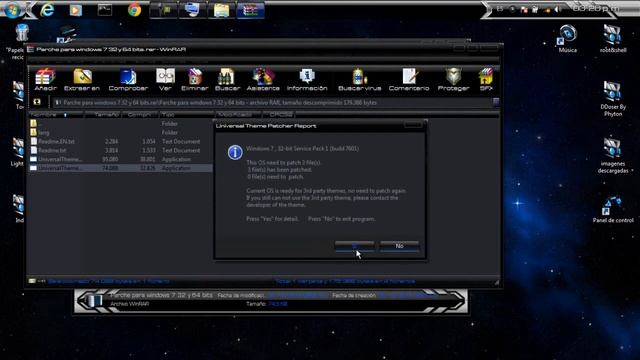Screen dimensions: 640x360
Task: Click the blue information icon in dialog
Action: [x=235, y=152]
